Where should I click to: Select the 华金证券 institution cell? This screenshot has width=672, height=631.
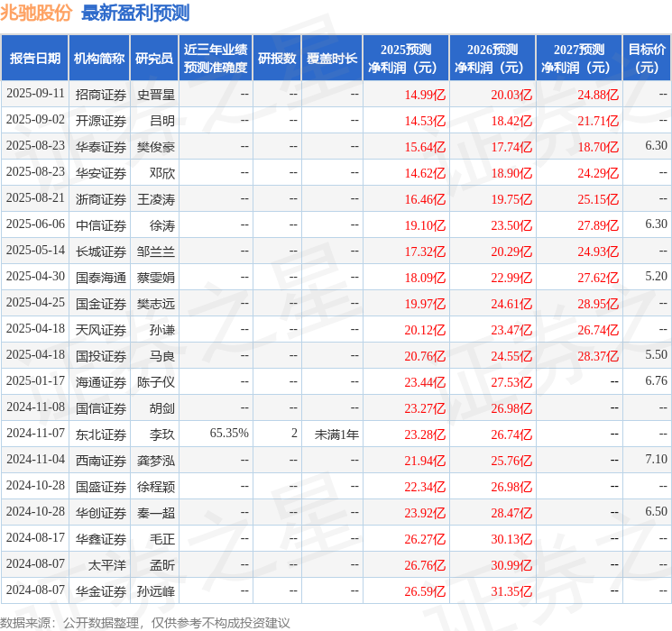pyautogui.click(x=101, y=591)
